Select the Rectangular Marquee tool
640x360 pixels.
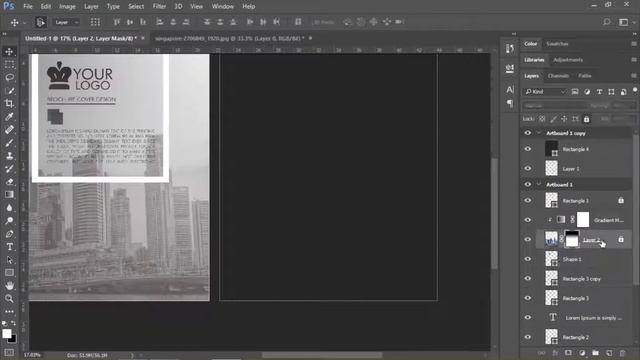click(x=9, y=64)
